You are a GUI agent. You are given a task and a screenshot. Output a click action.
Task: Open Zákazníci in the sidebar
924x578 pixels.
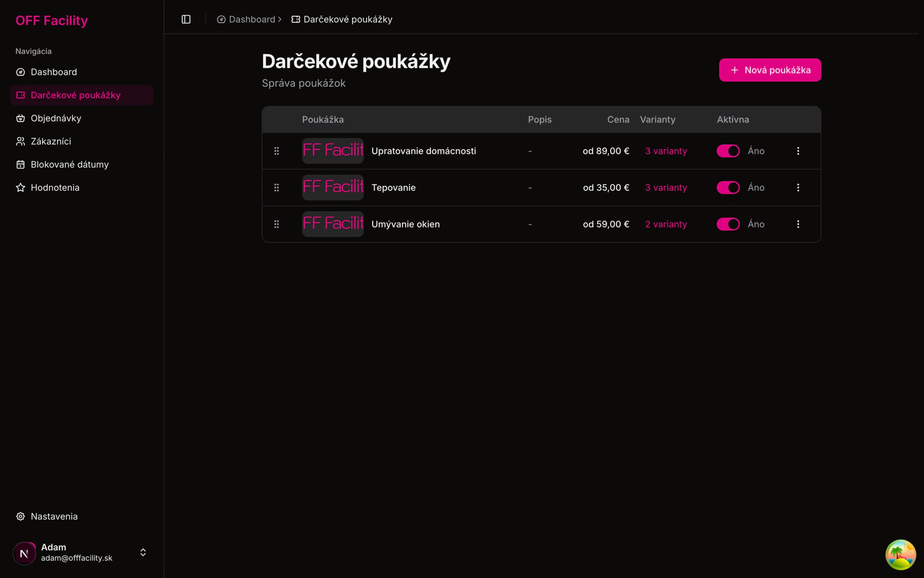pos(82,141)
